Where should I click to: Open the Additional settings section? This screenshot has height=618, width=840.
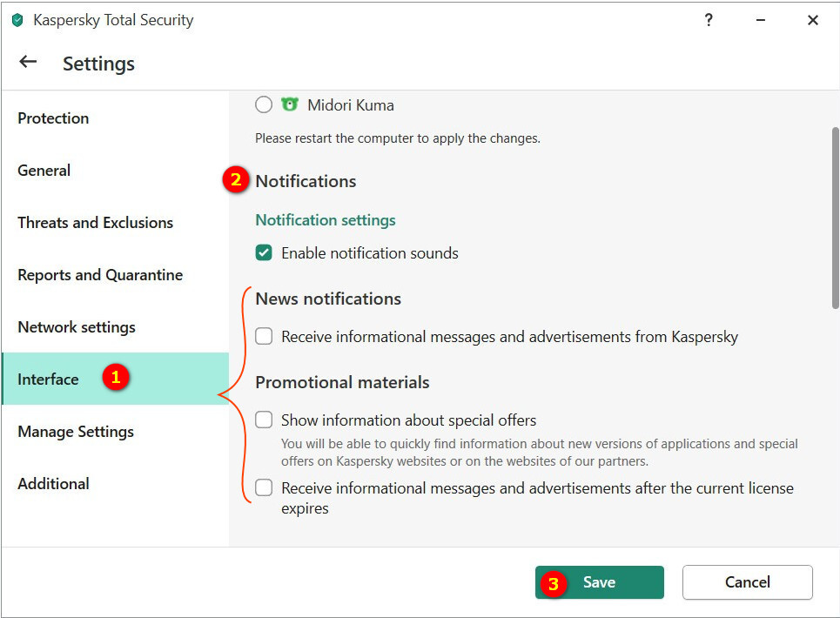coord(53,484)
